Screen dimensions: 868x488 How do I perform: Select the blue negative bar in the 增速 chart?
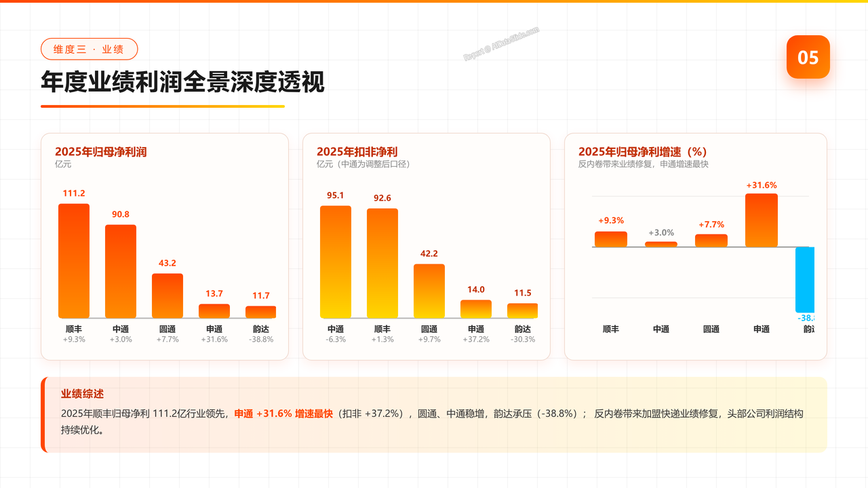pos(805,279)
